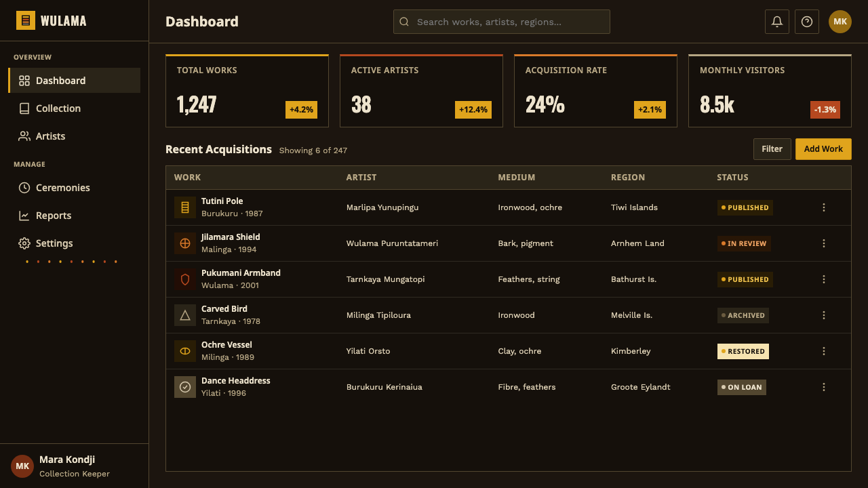Open the Reports page

(x=75, y=216)
